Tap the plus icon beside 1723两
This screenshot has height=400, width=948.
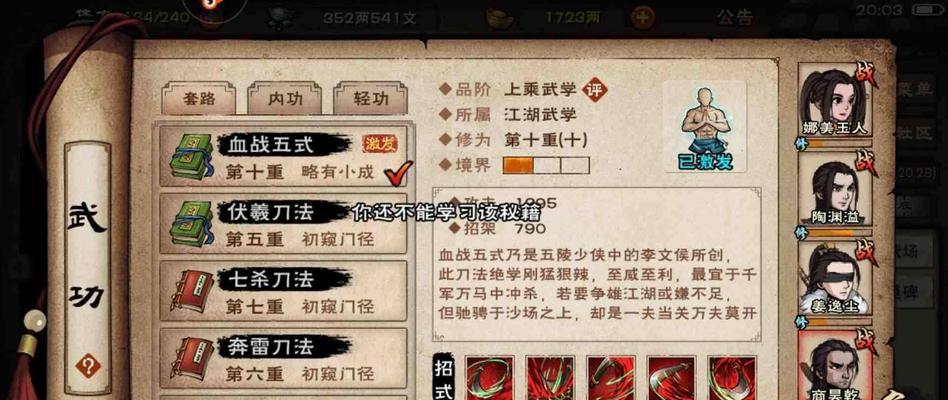[643, 18]
